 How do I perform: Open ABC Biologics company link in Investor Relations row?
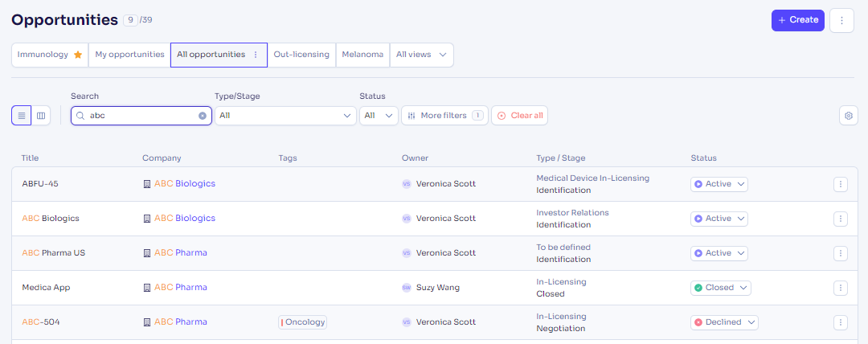click(185, 219)
